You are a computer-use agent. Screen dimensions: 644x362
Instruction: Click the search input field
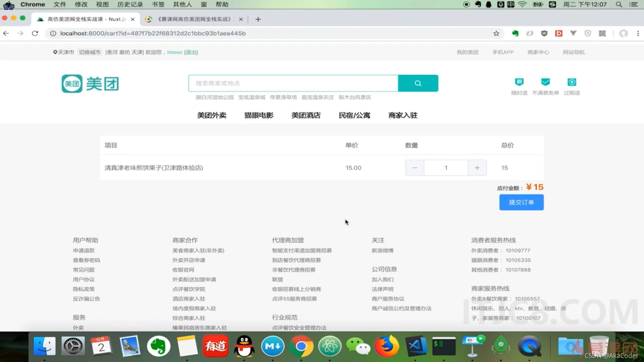pyautogui.click(x=294, y=83)
